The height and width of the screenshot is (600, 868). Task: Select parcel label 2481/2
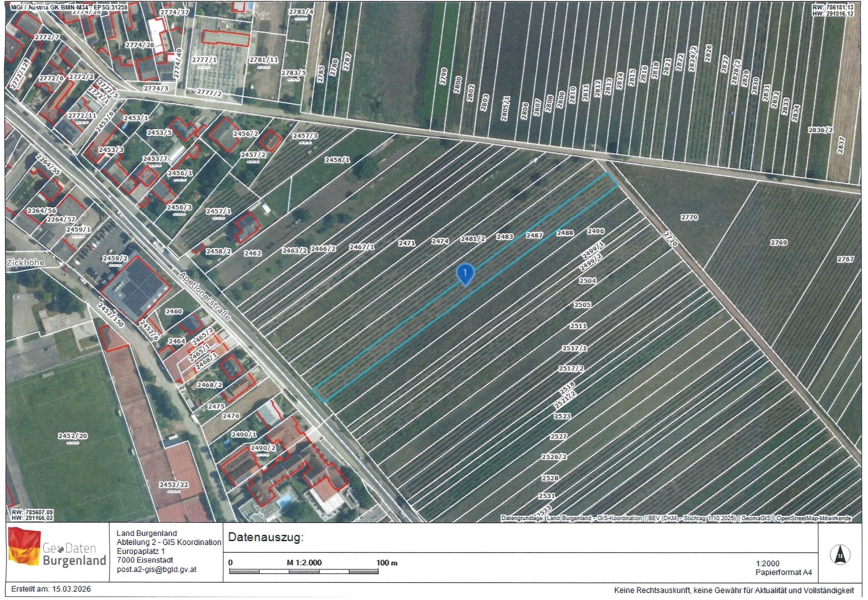click(x=473, y=239)
